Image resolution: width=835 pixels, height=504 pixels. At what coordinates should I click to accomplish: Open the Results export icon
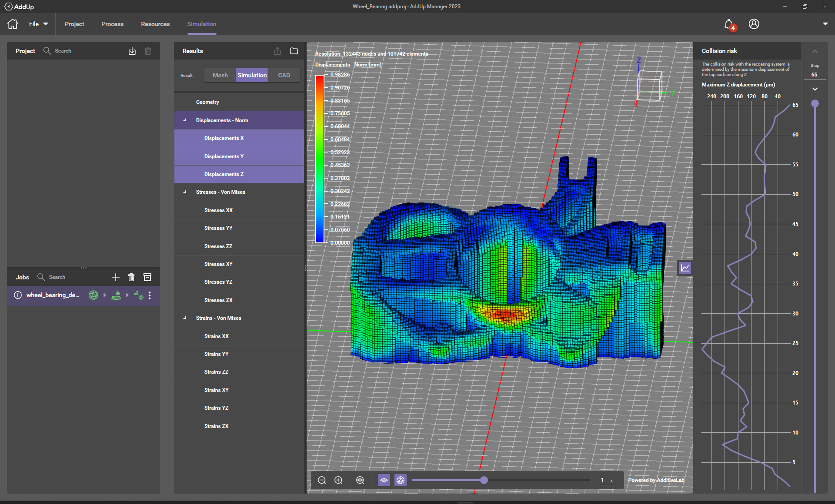tap(277, 51)
